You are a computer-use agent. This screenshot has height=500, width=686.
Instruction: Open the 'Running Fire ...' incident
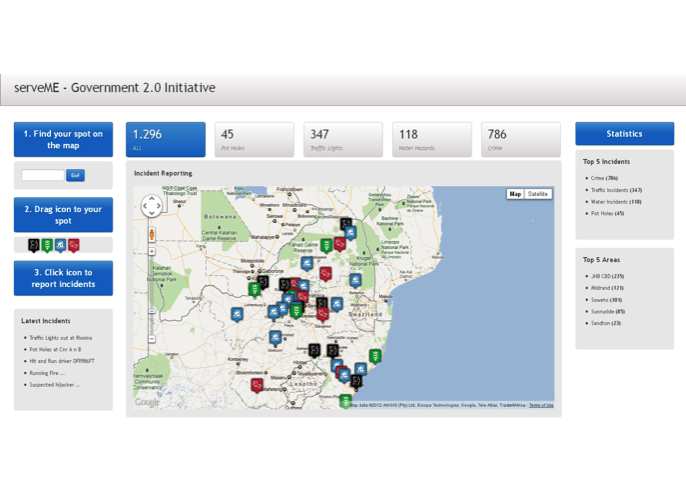click(47, 373)
